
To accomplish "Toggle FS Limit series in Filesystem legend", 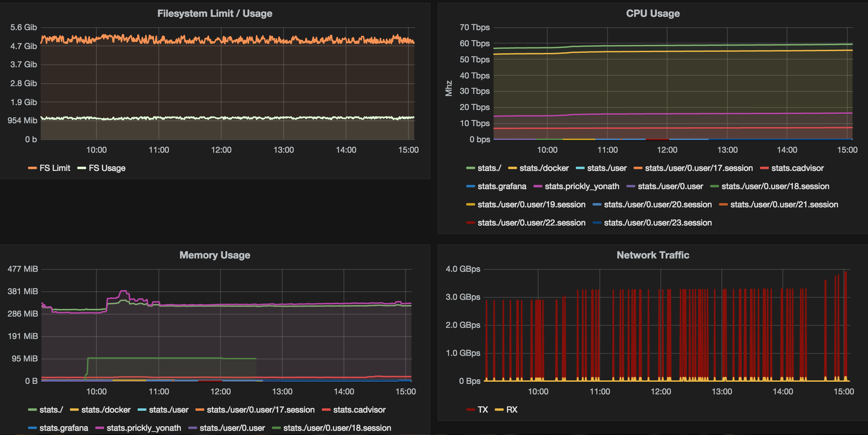I will point(55,168).
